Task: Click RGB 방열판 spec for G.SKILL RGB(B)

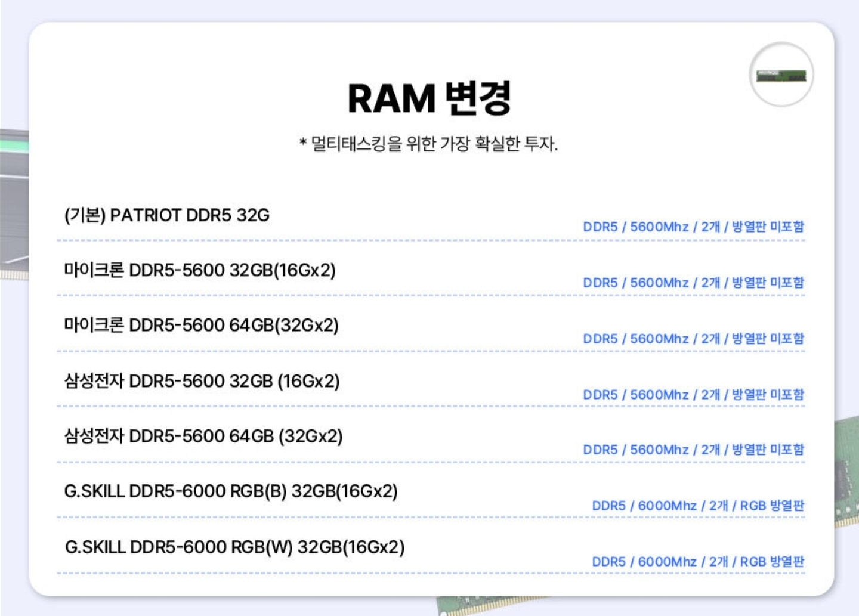Action: coord(697,506)
